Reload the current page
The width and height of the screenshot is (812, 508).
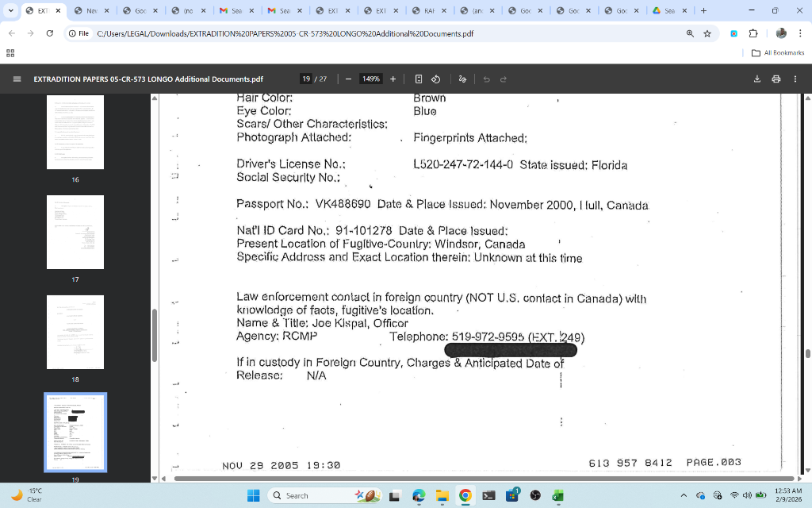click(50, 34)
